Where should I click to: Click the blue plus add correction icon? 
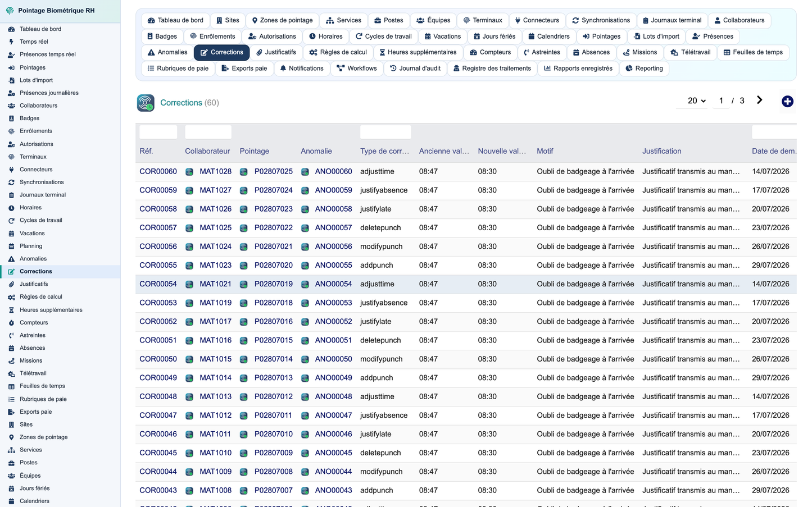787,101
